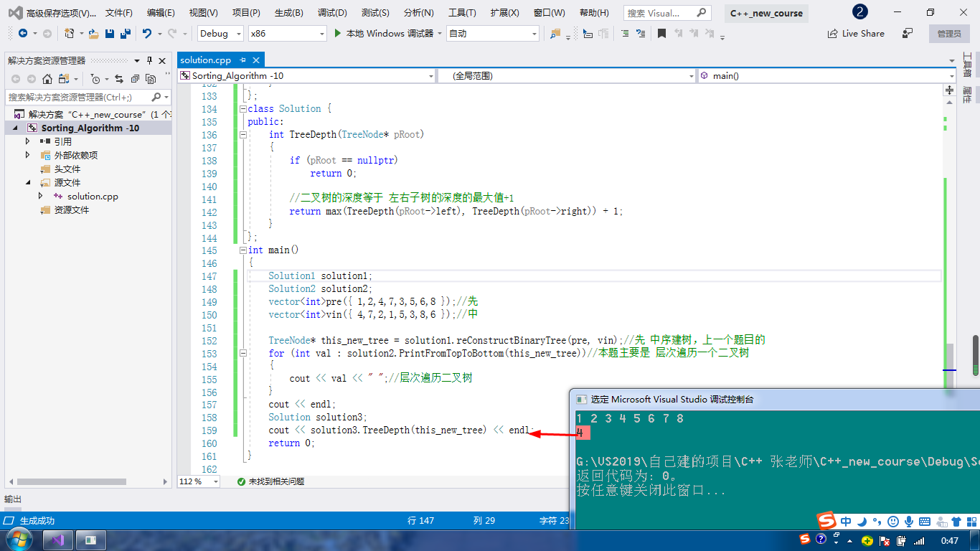Expand the 外部依赖项 tree node
Screen dimensions: 980x551
tap(27, 155)
